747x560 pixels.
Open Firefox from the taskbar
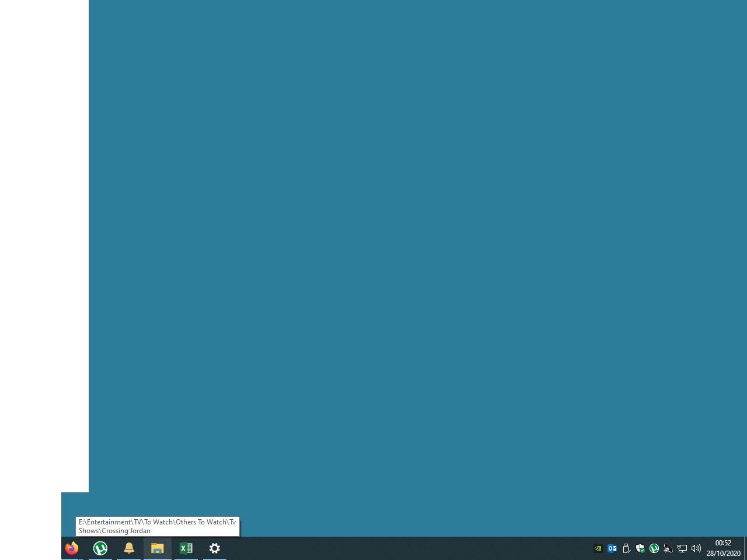(72, 548)
